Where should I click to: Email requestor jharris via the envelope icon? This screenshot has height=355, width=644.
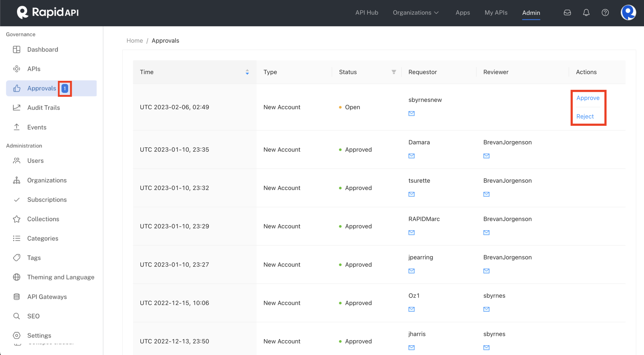[x=412, y=348]
